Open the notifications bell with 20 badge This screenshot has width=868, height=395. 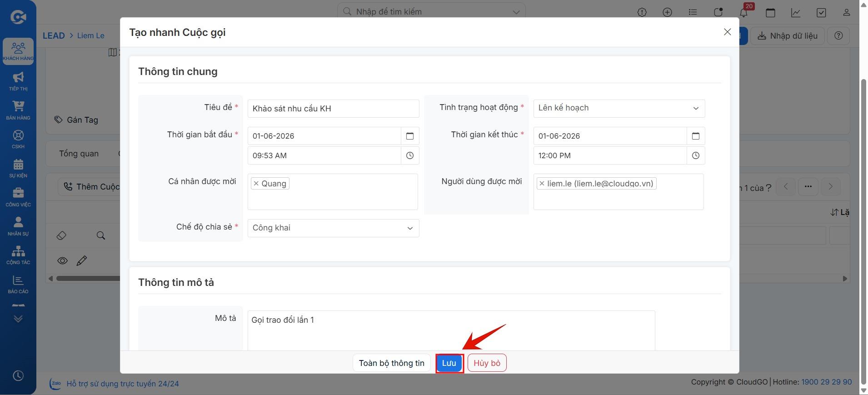pyautogui.click(x=744, y=12)
